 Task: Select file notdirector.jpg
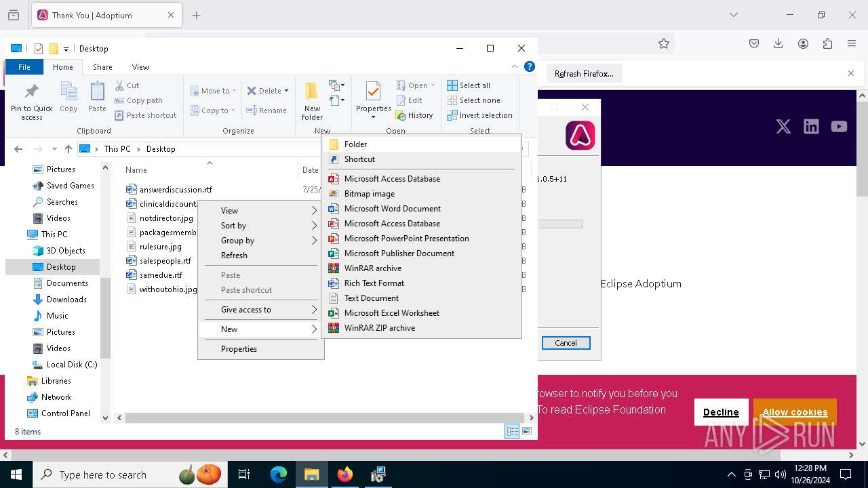[166, 218]
